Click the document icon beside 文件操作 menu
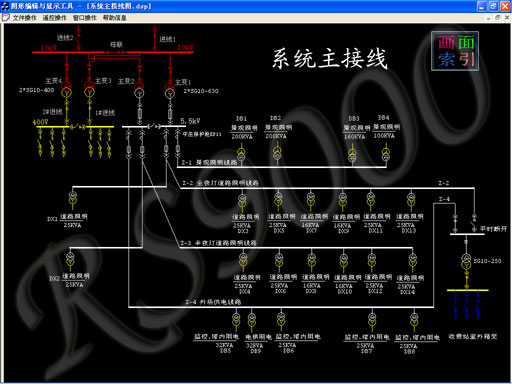Viewport: 512px width, 384px height. pos(6,17)
